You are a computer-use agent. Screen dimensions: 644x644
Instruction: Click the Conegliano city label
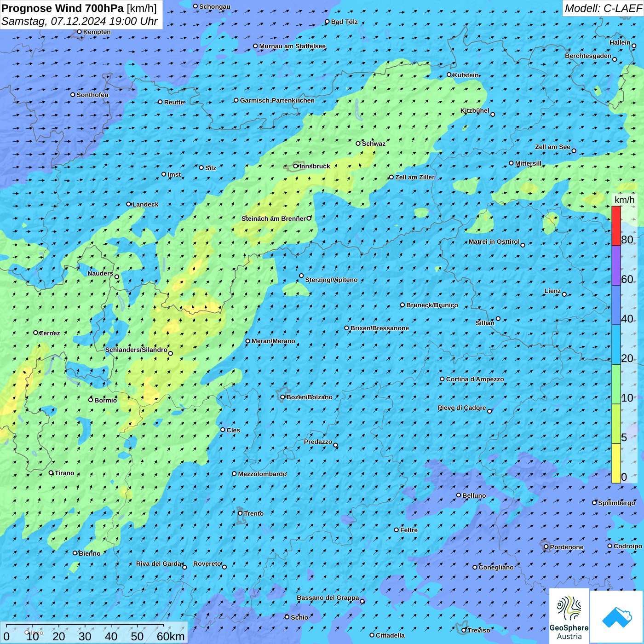[496, 567]
